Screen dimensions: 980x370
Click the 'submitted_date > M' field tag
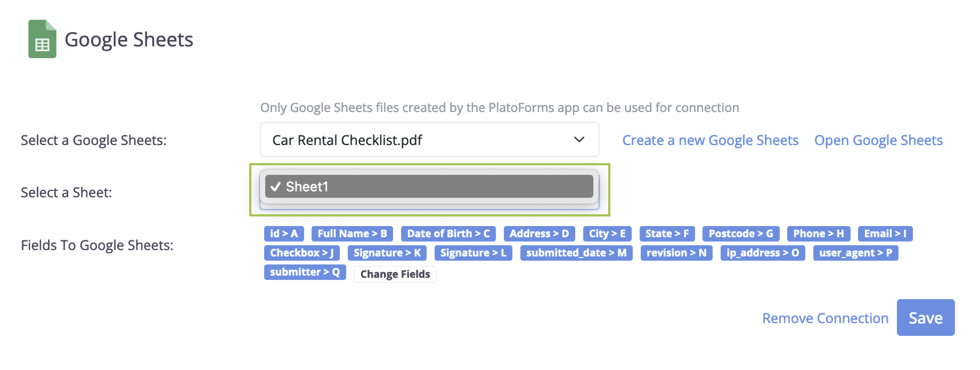tap(576, 253)
